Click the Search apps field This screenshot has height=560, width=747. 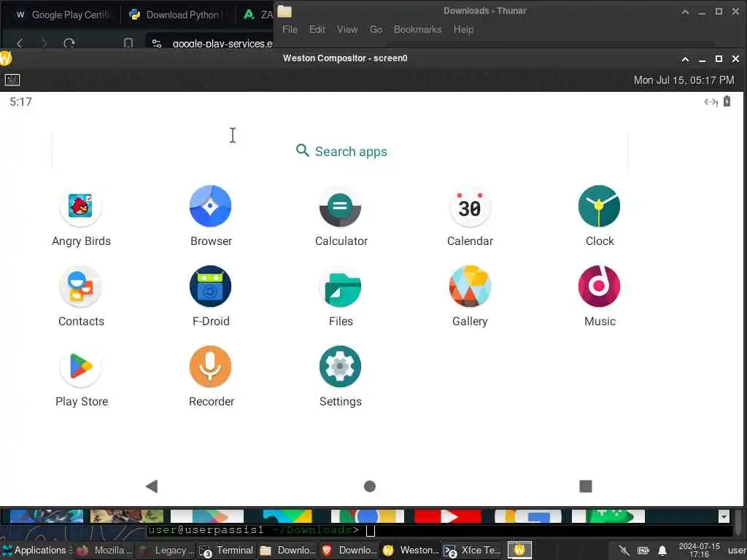[340, 152]
